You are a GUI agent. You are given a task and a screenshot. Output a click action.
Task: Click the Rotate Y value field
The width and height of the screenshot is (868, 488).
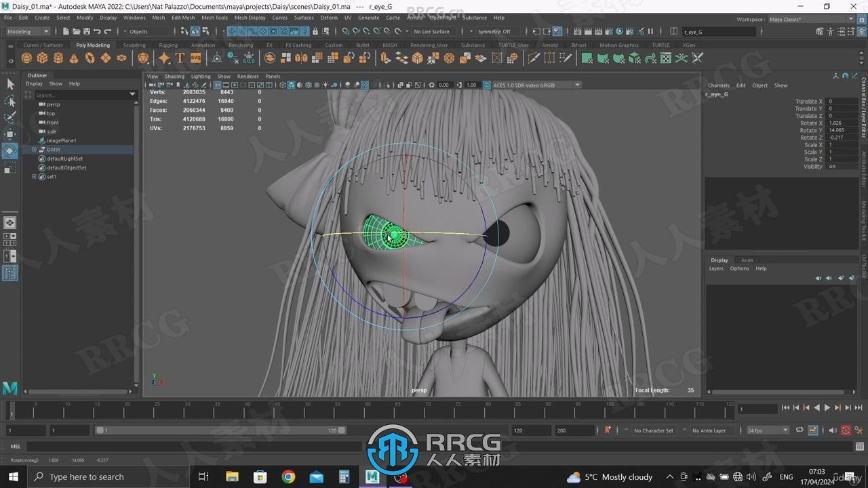[x=842, y=130]
